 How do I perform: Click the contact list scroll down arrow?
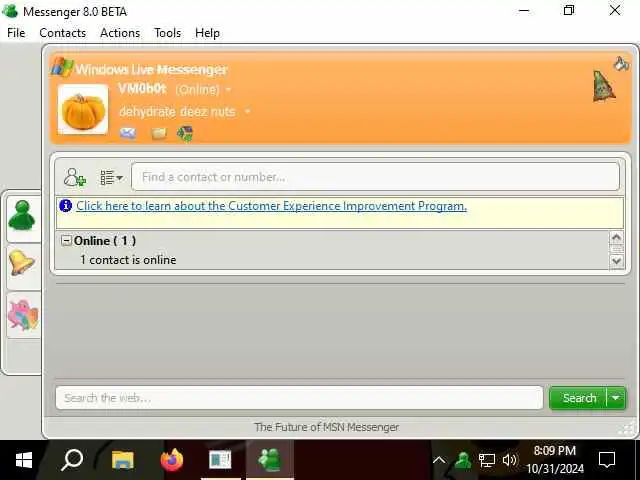point(616,261)
